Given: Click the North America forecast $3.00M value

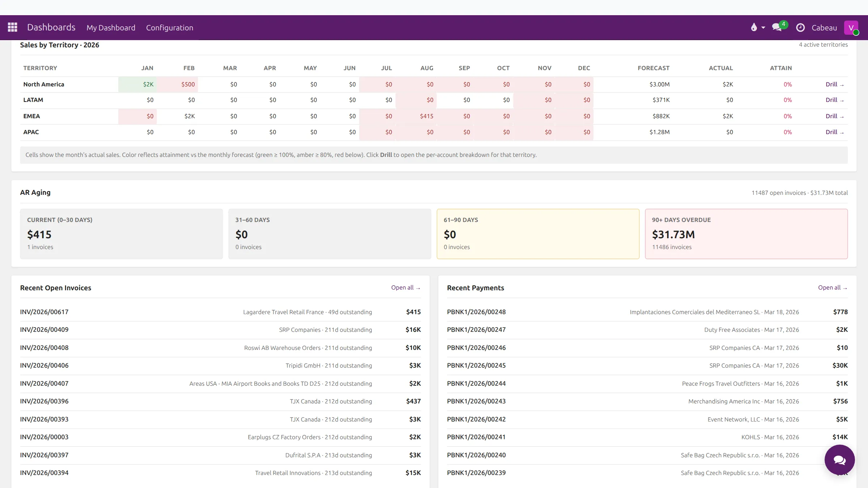Looking at the screenshot, I should pyautogui.click(x=659, y=84).
